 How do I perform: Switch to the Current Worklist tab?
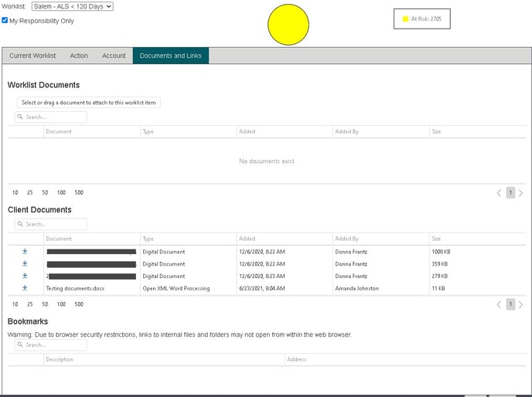tap(32, 56)
